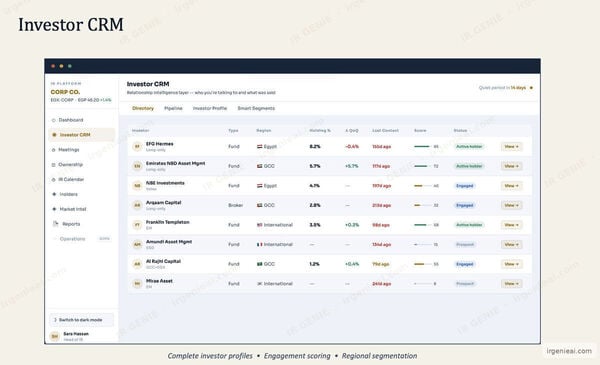Image resolution: width=600 pixels, height=365 pixels.
Task: Click the quiet period status dot
Action: point(531,88)
